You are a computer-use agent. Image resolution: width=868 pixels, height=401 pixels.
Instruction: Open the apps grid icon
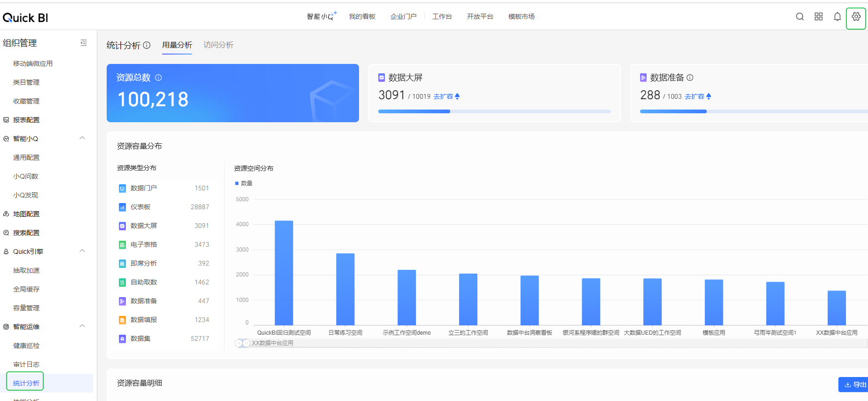tap(818, 17)
